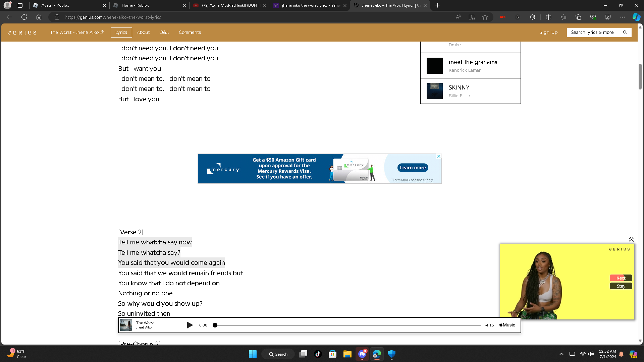
Task: Open the Edge profile avatar
Action: point(7,5)
